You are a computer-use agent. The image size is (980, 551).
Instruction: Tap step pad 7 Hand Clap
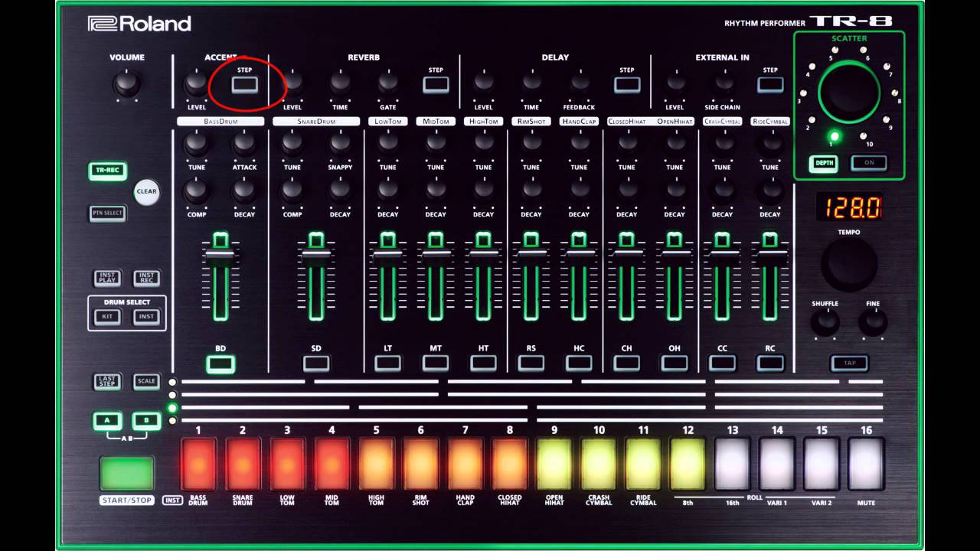coord(465,464)
